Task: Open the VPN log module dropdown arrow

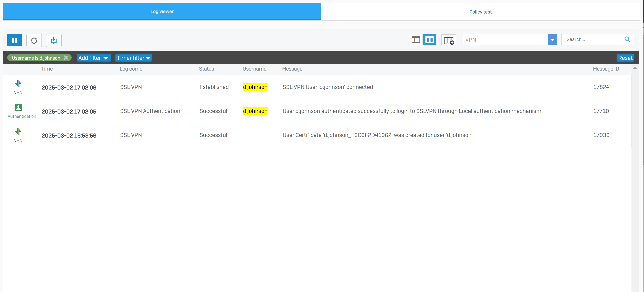Action: [x=552, y=40]
